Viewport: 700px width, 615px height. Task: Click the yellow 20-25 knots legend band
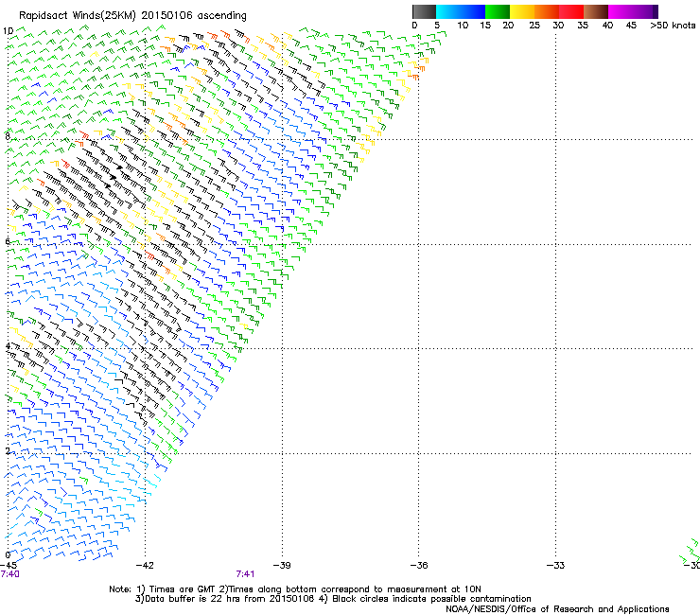(522, 11)
